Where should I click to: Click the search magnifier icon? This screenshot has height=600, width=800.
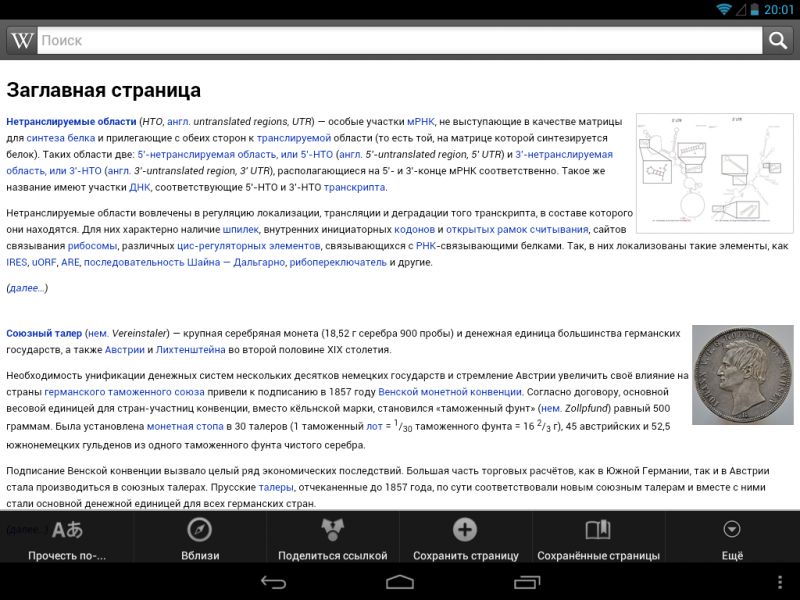(777, 40)
